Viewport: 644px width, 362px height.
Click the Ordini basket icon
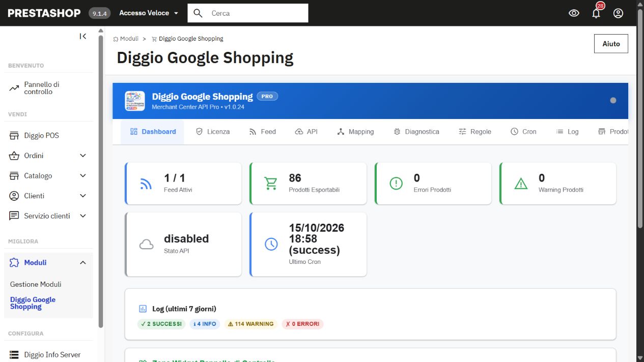14,156
